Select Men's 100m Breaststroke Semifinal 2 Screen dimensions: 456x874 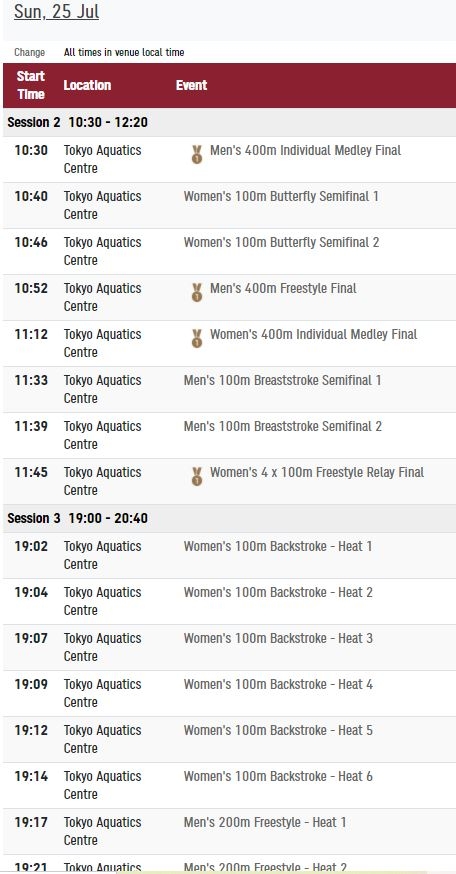283,426
